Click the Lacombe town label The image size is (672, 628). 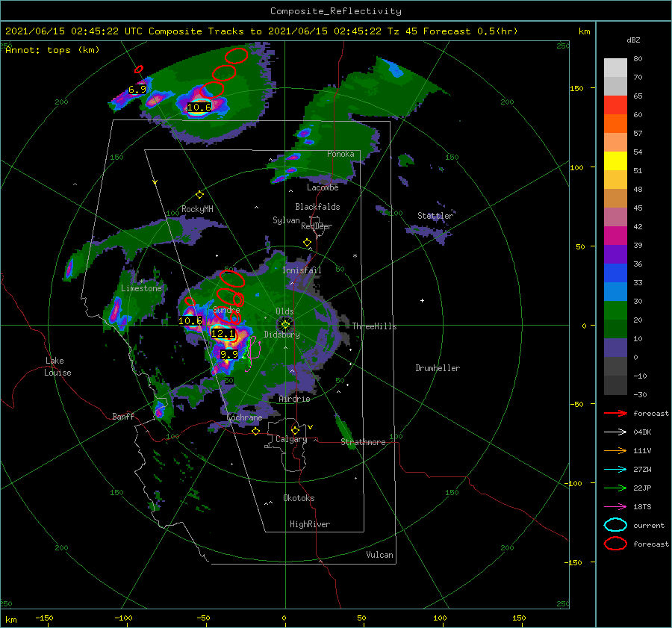[x=323, y=187]
